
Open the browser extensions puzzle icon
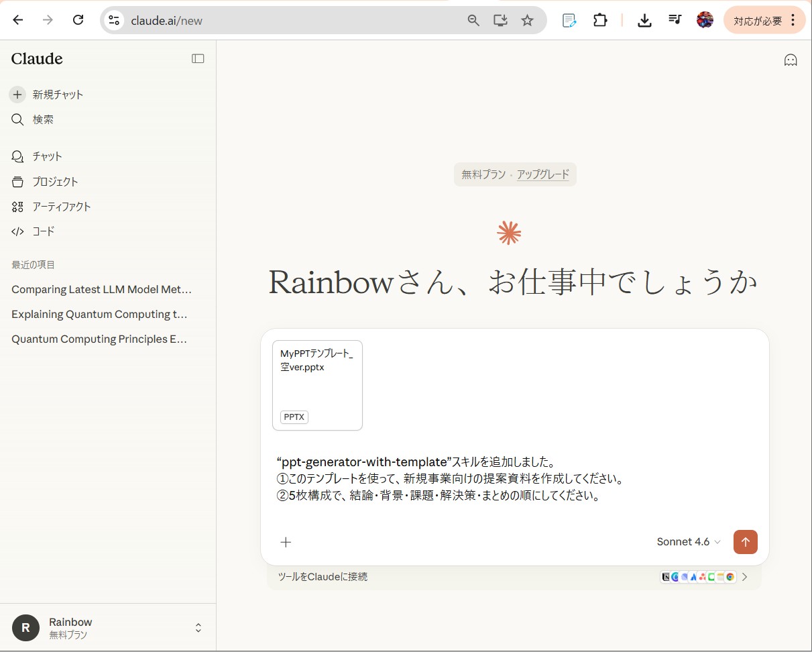click(599, 20)
